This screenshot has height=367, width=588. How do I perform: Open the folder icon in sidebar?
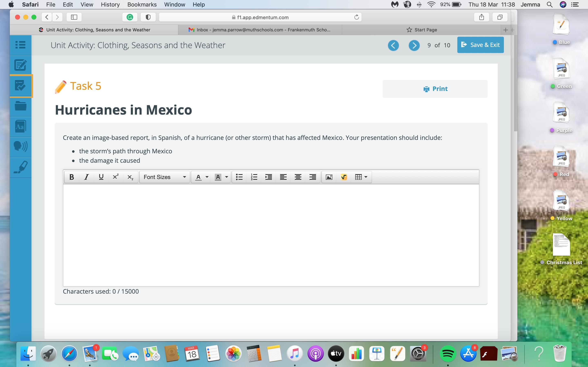point(21,106)
